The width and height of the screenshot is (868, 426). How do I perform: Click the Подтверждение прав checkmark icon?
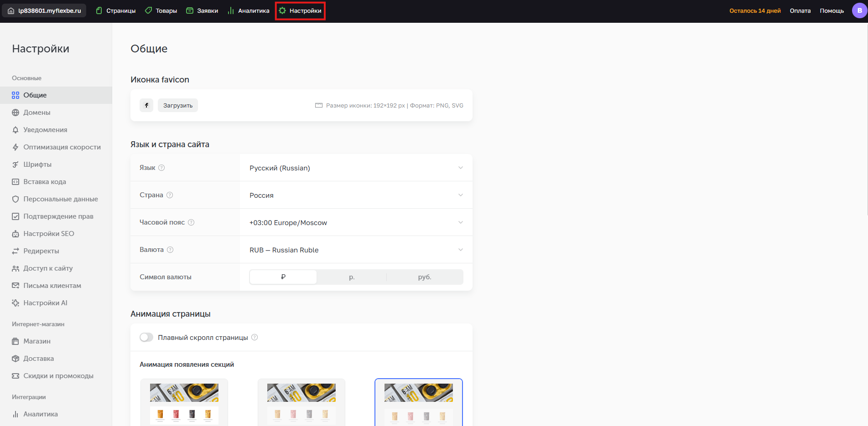coord(16,216)
